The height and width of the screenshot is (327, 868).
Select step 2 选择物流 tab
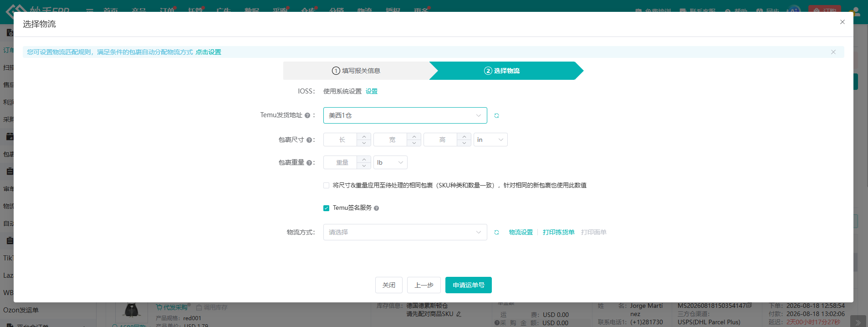(502, 71)
